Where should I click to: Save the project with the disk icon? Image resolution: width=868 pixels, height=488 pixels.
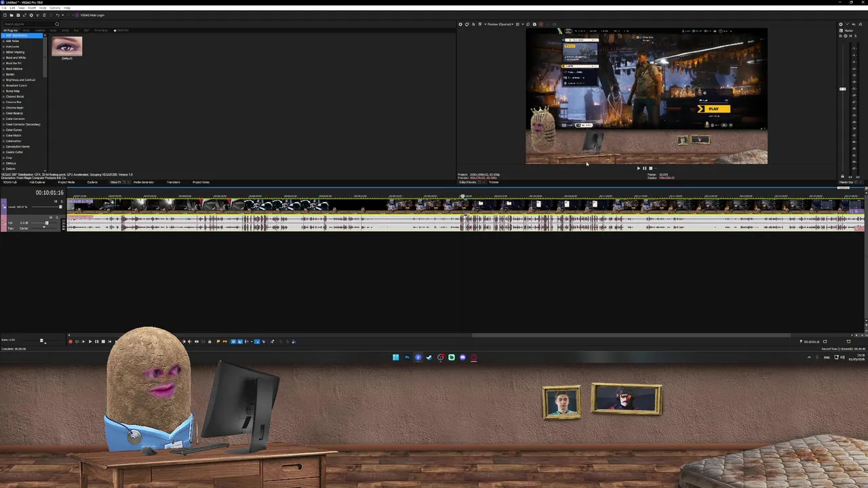pyautogui.click(x=18, y=15)
